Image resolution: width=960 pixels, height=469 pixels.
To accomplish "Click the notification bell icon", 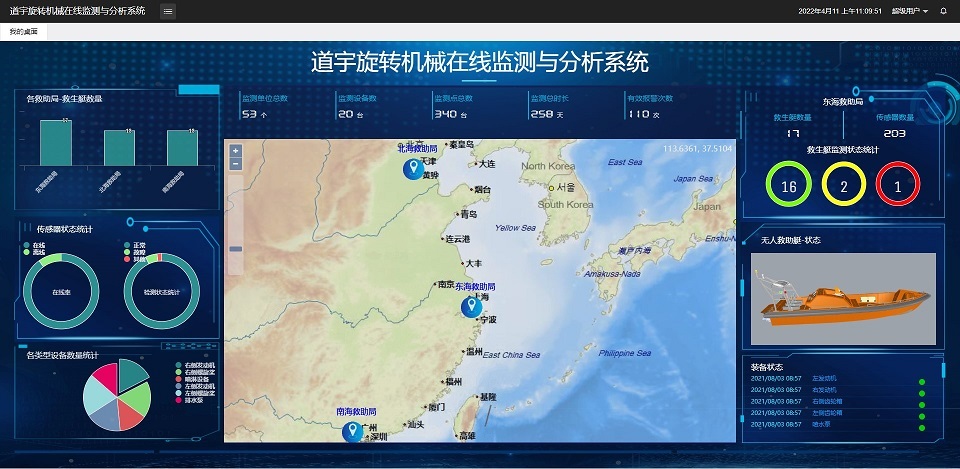I will [943, 11].
